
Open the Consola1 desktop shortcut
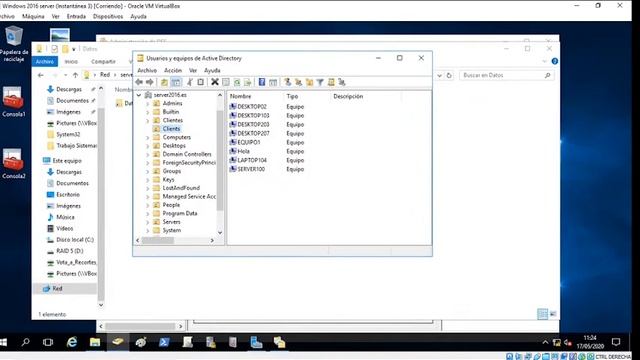tap(13, 102)
